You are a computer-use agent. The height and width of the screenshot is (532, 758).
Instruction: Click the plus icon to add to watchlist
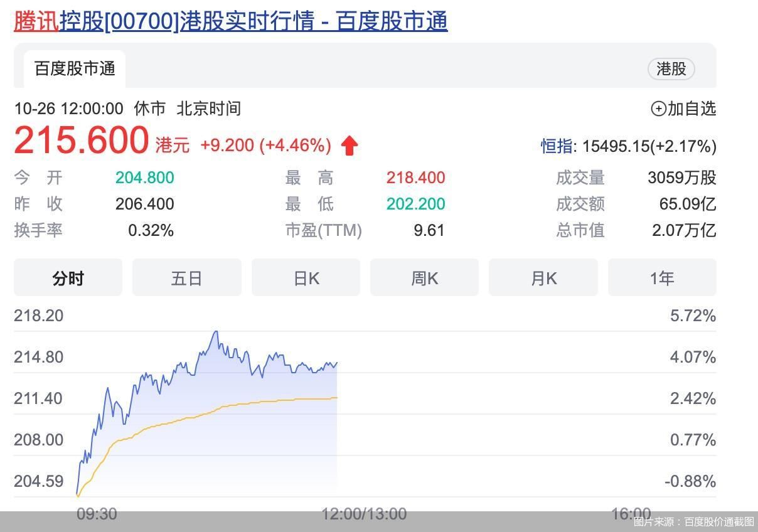point(658,109)
